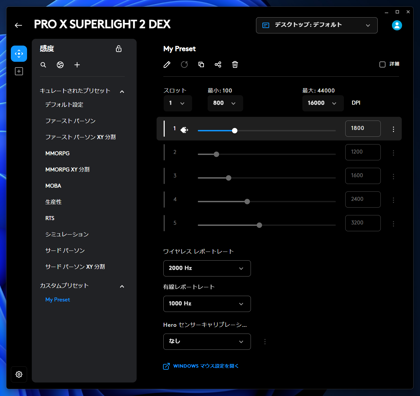Collapse the キュレートされたプリセット section
Image resolution: width=420 pixels, height=396 pixels.
tap(122, 92)
